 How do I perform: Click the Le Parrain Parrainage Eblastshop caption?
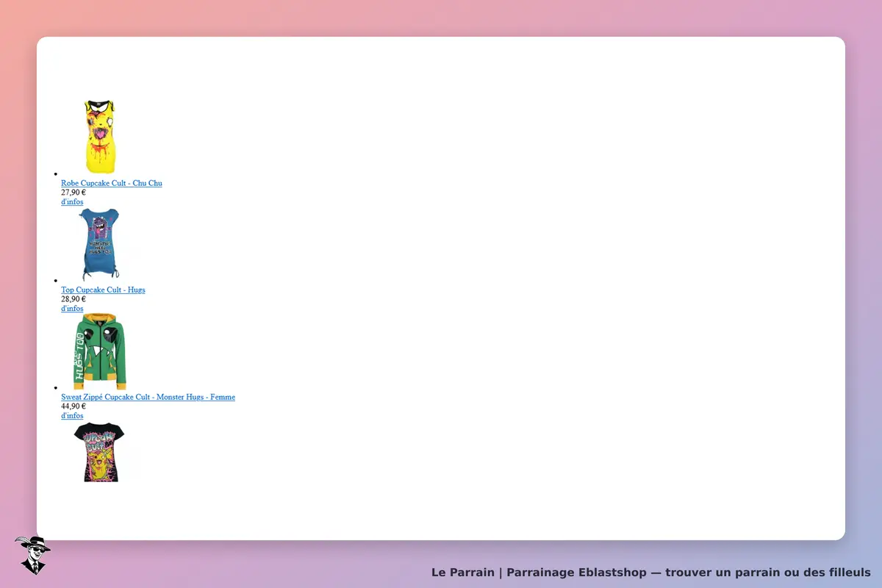[651, 573]
